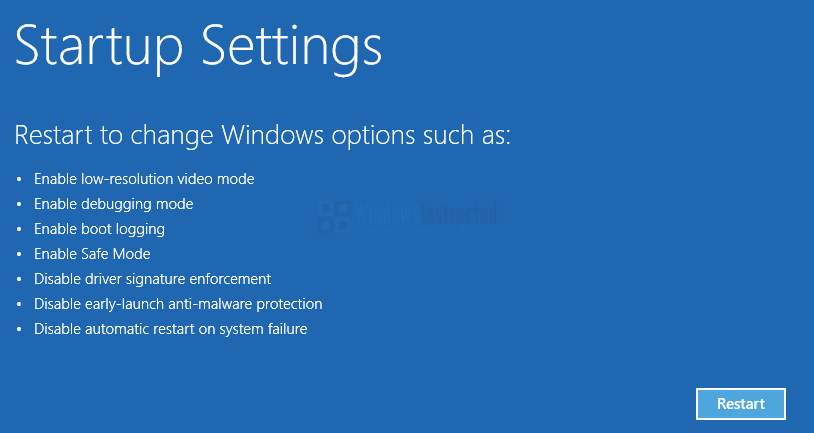Screen dimensions: 814x433
Task: Click bullet point before Safe Mode
Action: tap(20, 254)
